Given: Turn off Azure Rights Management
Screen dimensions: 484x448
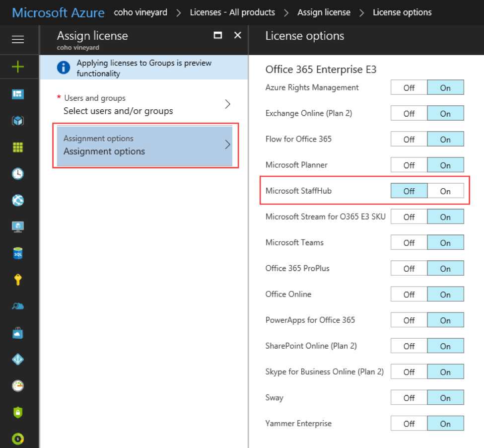Looking at the screenshot, I should [409, 88].
